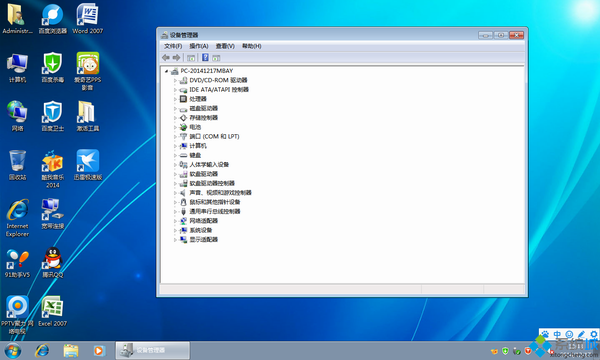Open the File (文件(F)) menu

pos(173,46)
